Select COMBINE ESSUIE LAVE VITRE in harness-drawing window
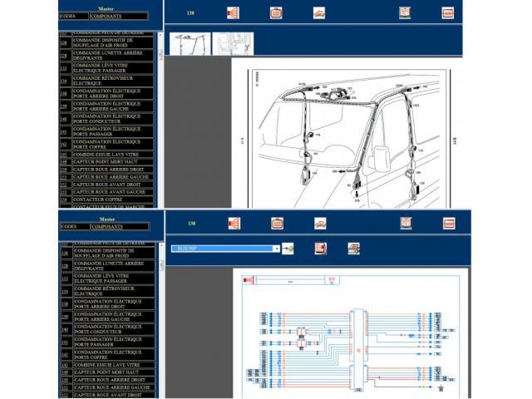532x399 pixels. pyautogui.click(x=113, y=155)
